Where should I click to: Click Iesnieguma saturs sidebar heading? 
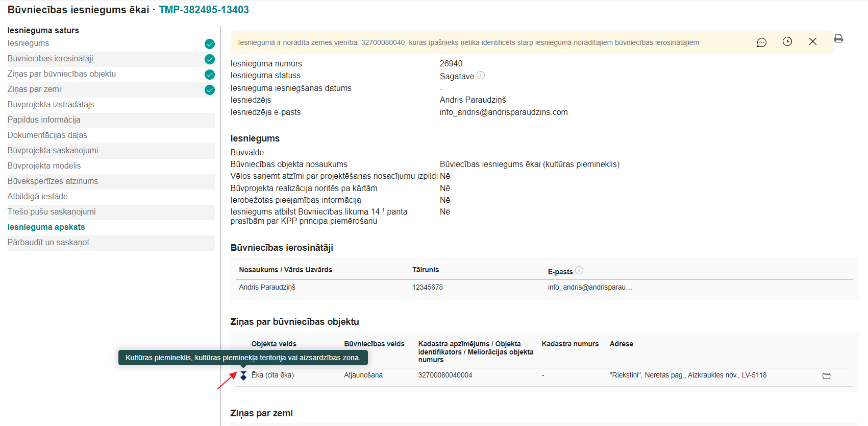[43, 30]
